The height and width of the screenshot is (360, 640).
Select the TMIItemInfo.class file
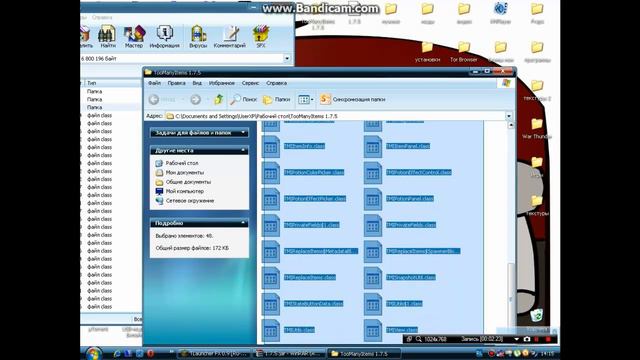pyautogui.click(x=304, y=146)
